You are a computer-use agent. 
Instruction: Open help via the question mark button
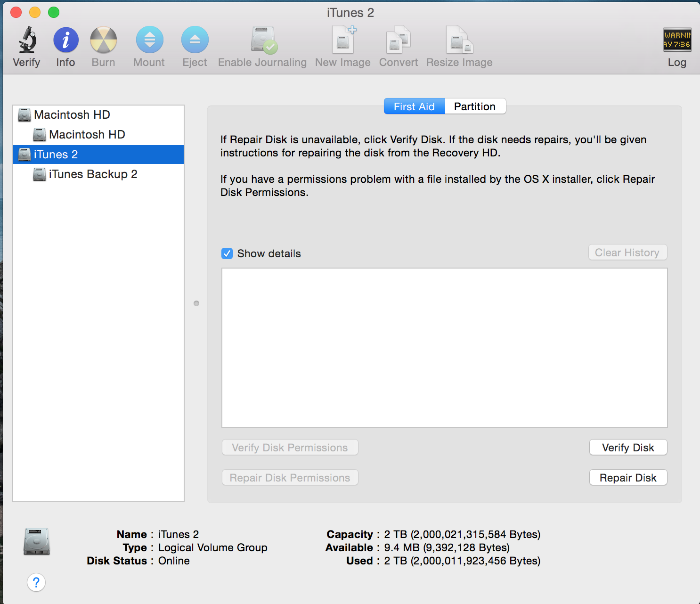[x=36, y=582]
